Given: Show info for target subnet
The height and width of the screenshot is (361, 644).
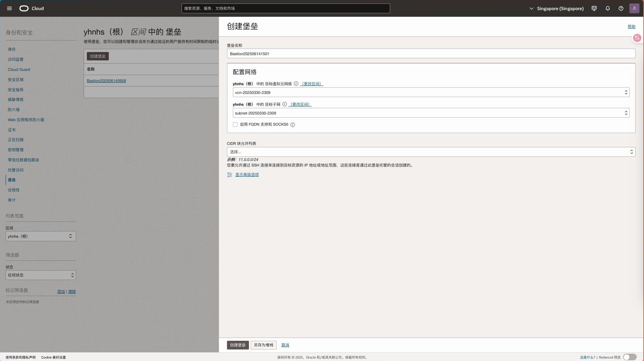Looking at the screenshot, I should coord(285,104).
